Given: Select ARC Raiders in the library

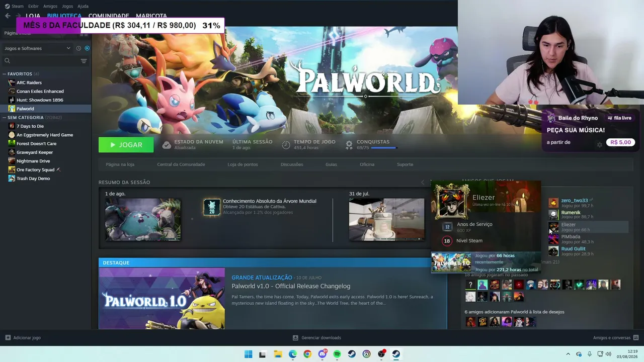Looking at the screenshot, I should pos(29,82).
